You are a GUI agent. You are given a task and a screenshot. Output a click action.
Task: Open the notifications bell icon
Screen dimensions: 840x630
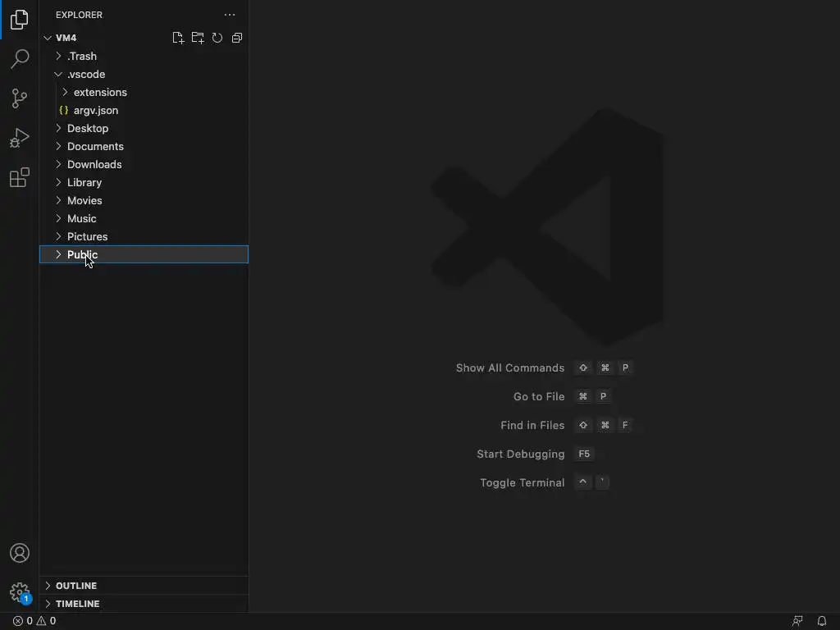point(822,621)
